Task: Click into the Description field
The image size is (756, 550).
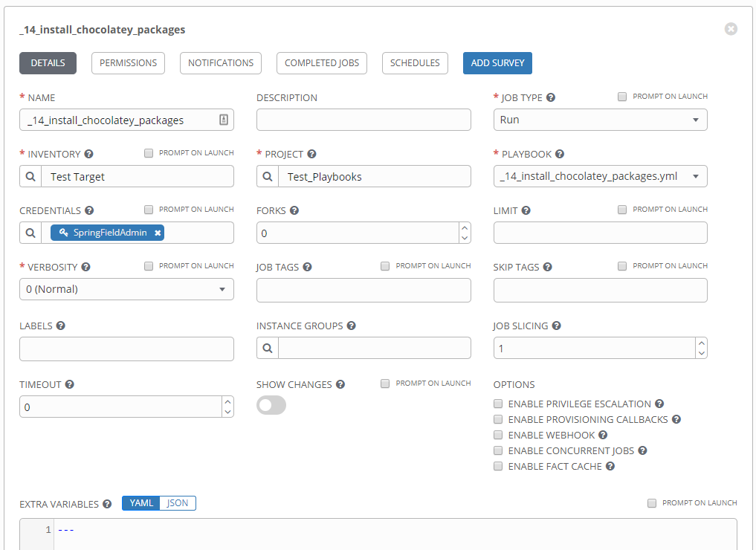Action: 364,120
